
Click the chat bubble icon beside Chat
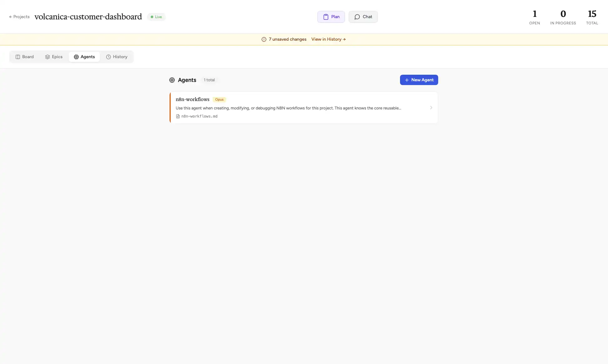[x=357, y=17]
